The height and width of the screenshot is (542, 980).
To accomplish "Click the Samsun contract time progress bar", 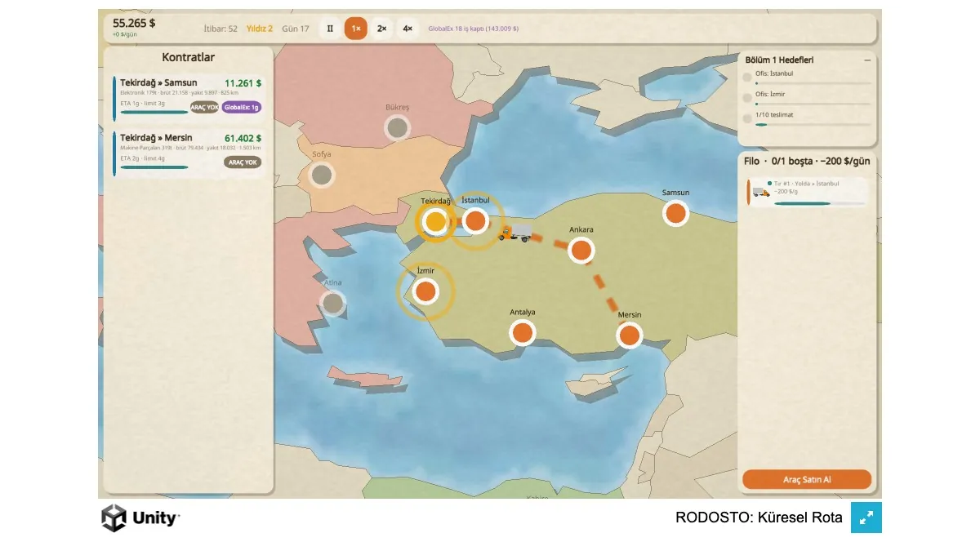I will tap(154, 112).
